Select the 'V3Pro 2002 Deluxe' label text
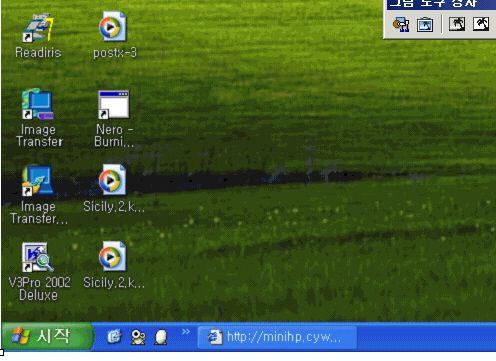Image resolution: width=496 pixels, height=361 pixels. click(39, 289)
